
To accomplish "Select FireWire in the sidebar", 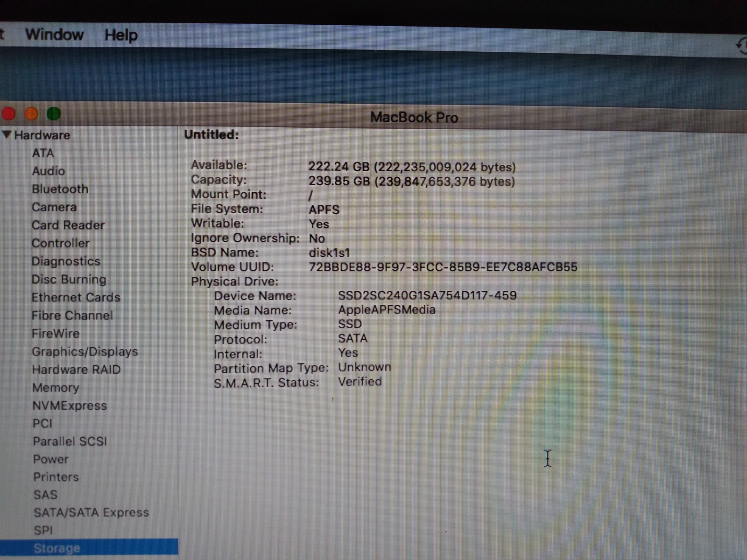I will [x=56, y=333].
